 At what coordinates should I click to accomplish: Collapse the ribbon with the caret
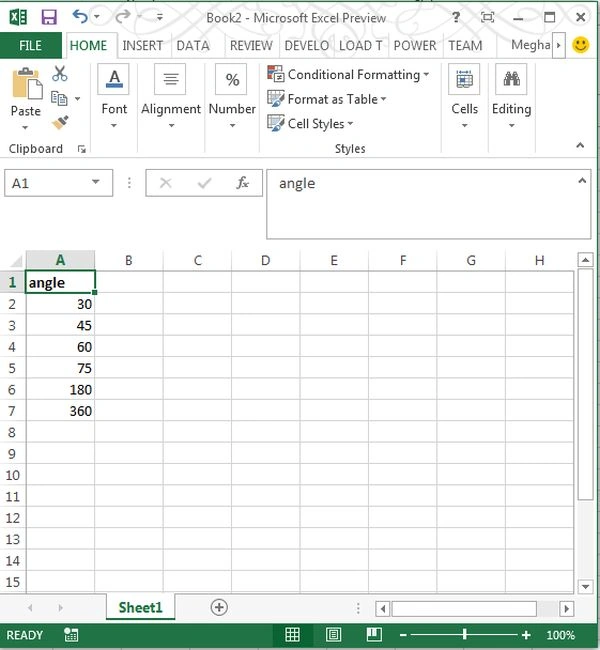580,145
